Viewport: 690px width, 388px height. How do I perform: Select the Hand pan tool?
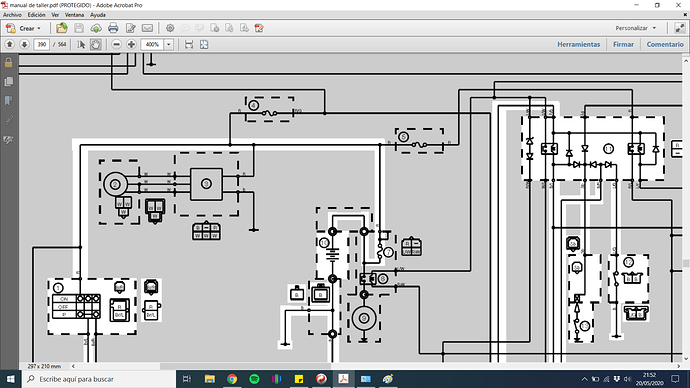pyautogui.click(x=95, y=44)
